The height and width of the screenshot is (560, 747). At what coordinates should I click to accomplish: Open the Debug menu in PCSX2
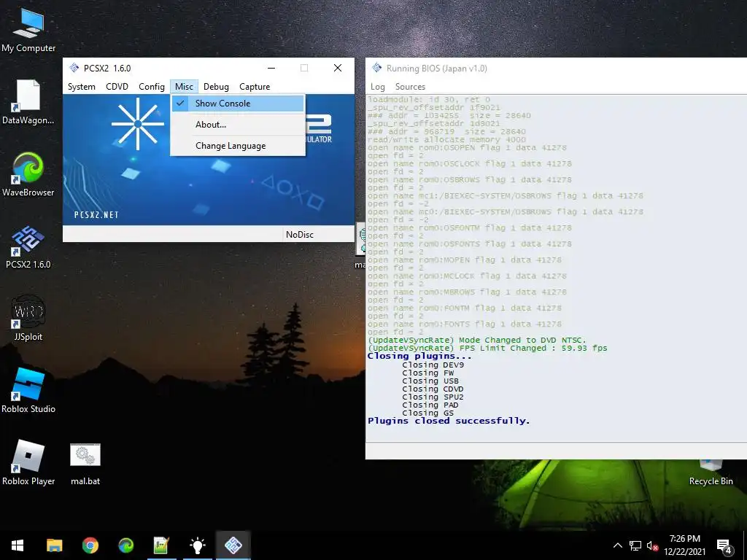pos(216,87)
